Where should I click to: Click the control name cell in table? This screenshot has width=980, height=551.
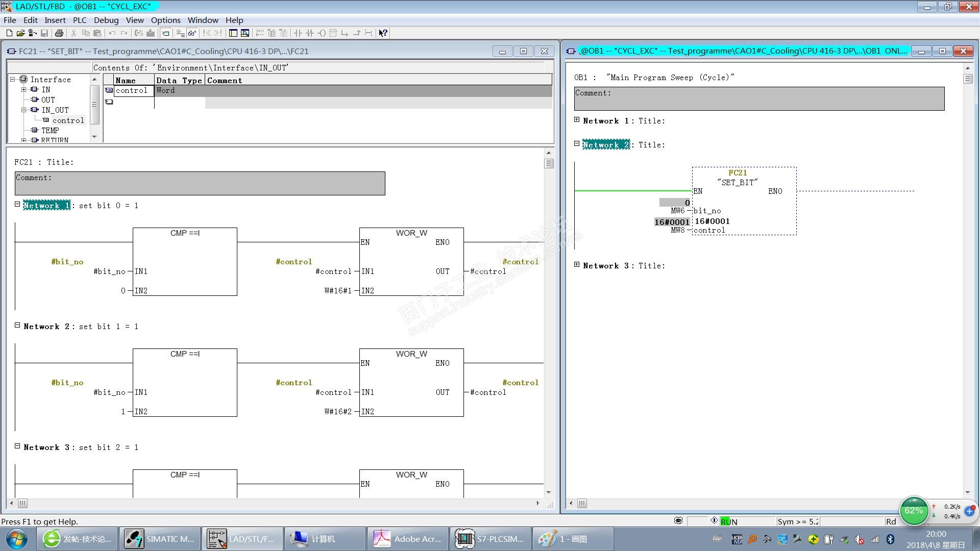coord(131,90)
